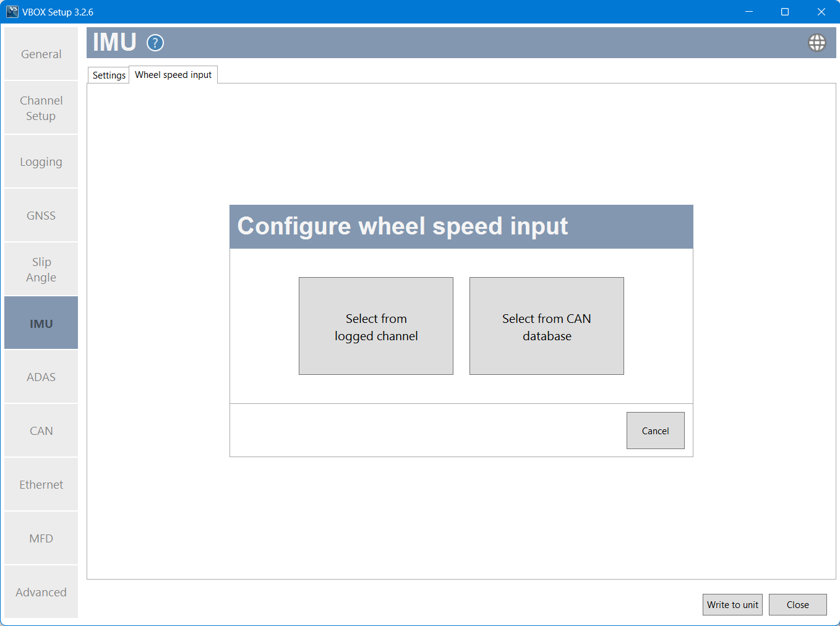Select the IMU sidebar entry

pos(41,322)
